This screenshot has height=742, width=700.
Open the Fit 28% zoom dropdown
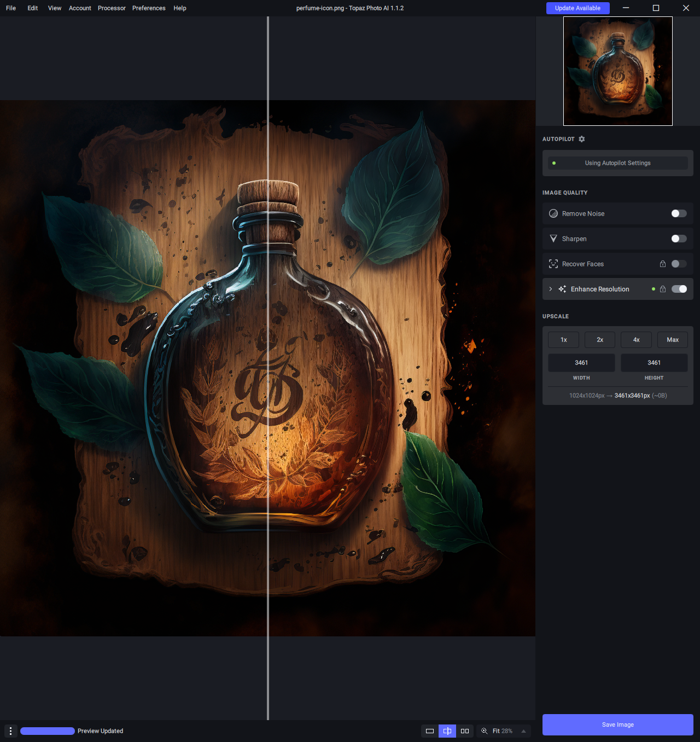point(523,731)
